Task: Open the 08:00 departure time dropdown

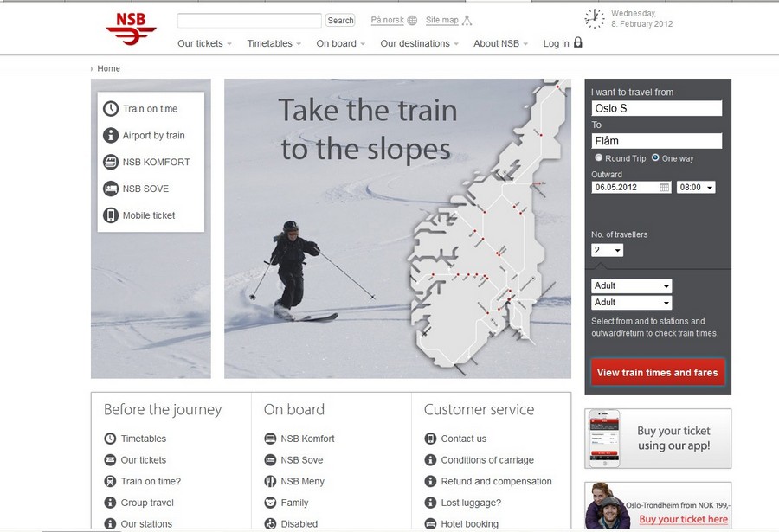Action: (x=696, y=187)
